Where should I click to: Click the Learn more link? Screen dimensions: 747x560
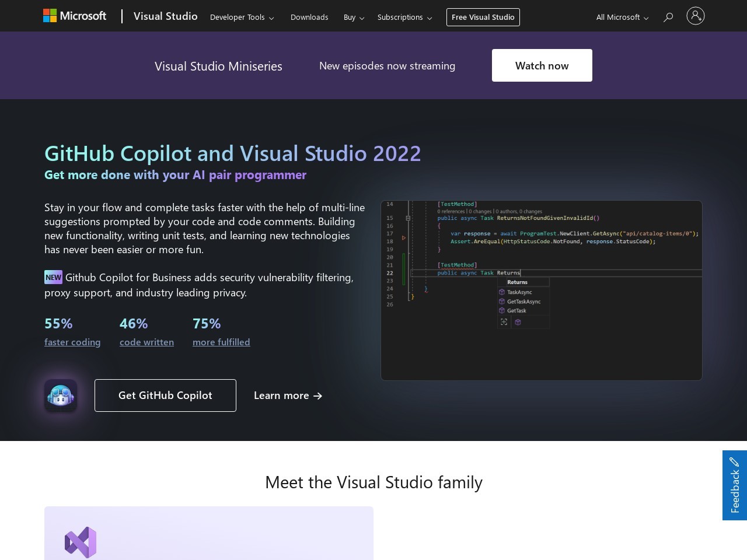point(287,395)
